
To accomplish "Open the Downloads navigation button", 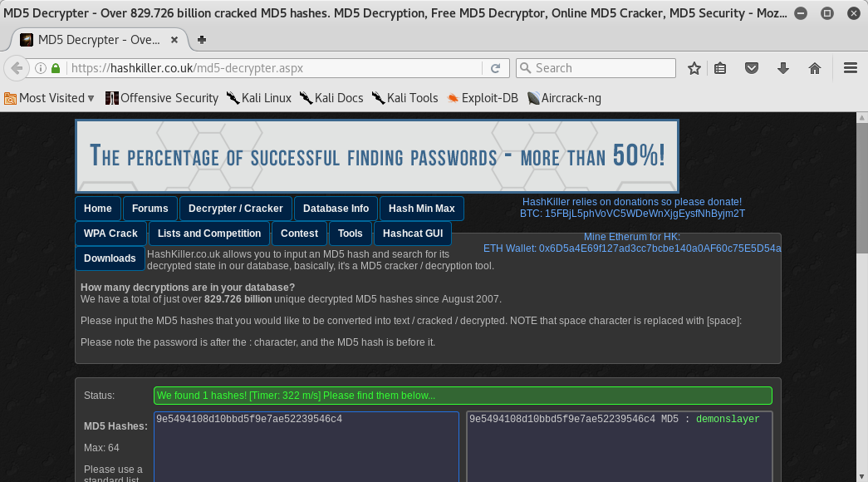I will click(110, 258).
